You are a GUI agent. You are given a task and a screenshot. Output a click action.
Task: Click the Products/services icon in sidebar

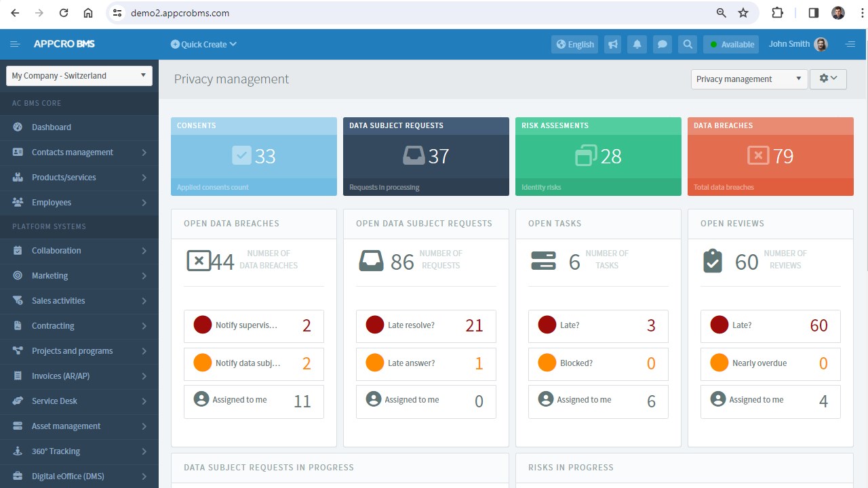pyautogui.click(x=18, y=177)
